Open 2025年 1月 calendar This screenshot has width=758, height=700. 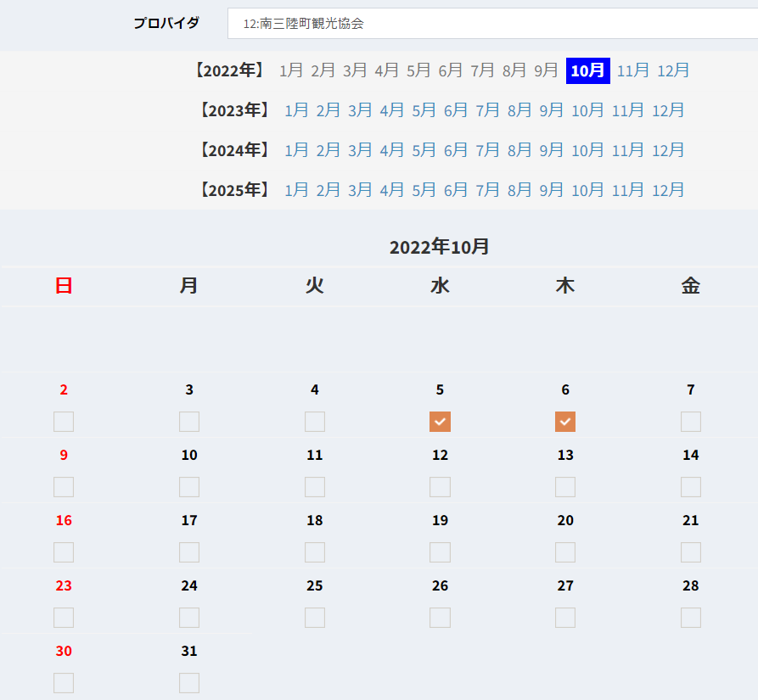[x=296, y=190]
